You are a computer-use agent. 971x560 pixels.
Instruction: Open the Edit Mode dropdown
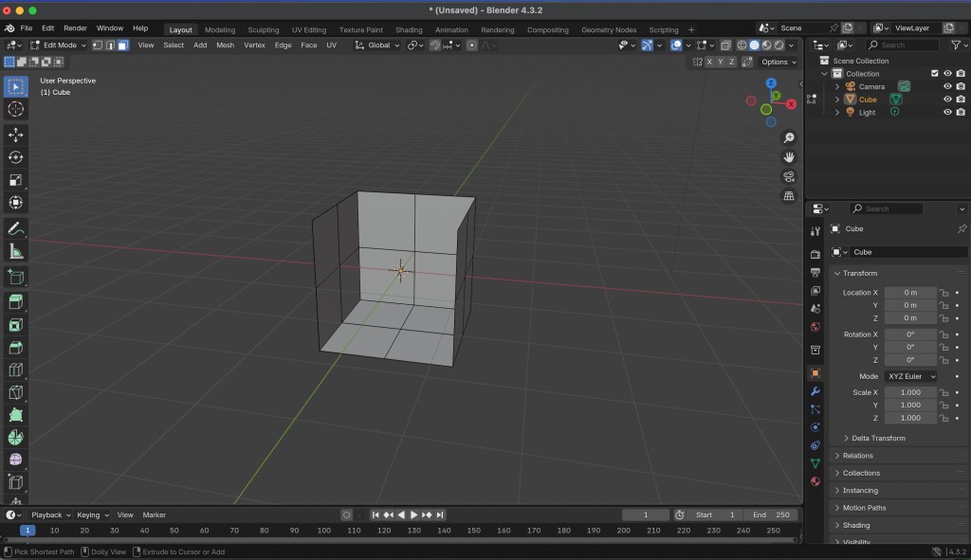(59, 45)
